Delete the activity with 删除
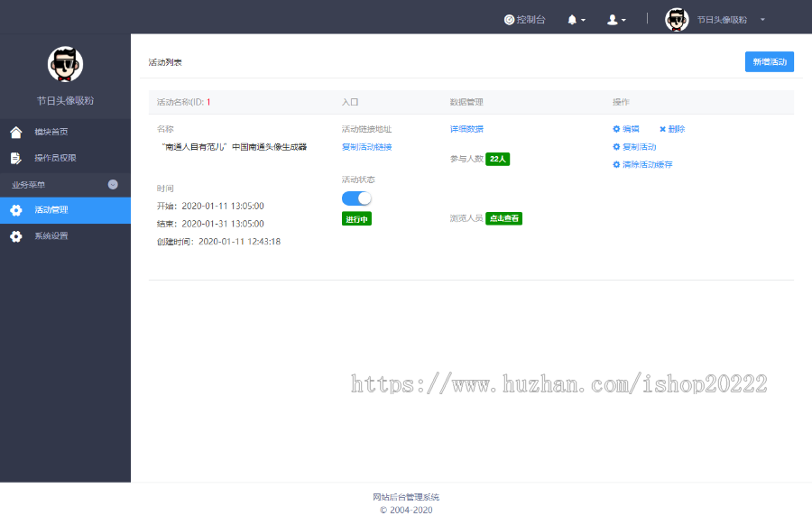The height and width of the screenshot is (525, 812). click(677, 129)
